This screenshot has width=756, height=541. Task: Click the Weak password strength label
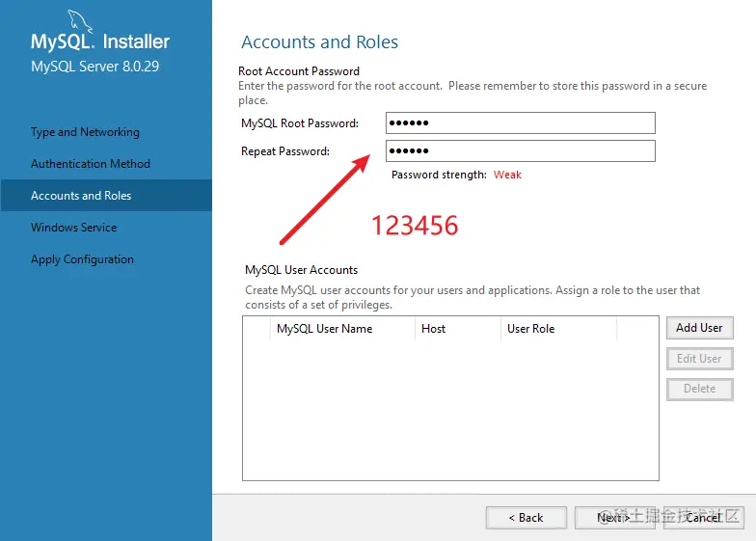tap(507, 175)
